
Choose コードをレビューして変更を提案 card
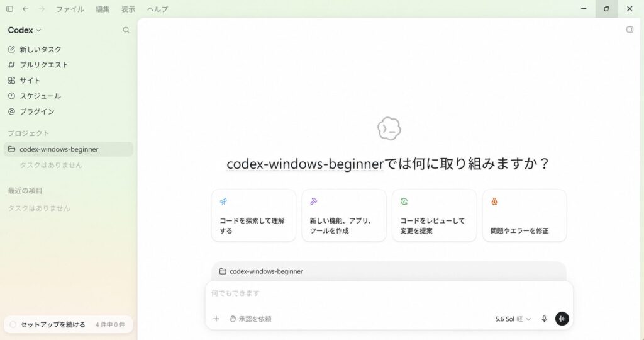(x=435, y=215)
